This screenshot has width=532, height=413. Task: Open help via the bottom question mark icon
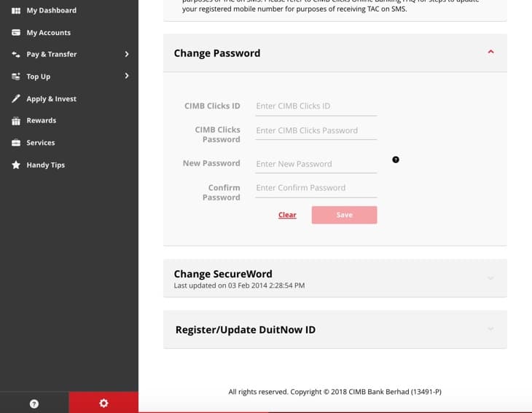[x=34, y=404]
